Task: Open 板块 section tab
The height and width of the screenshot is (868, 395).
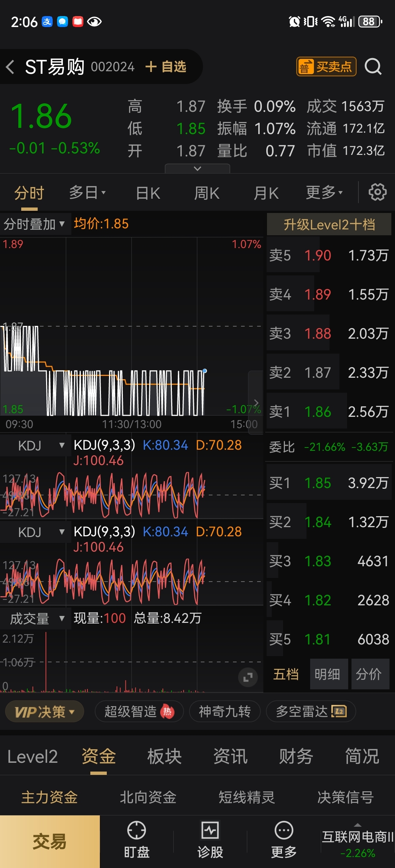Action: [x=165, y=757]
